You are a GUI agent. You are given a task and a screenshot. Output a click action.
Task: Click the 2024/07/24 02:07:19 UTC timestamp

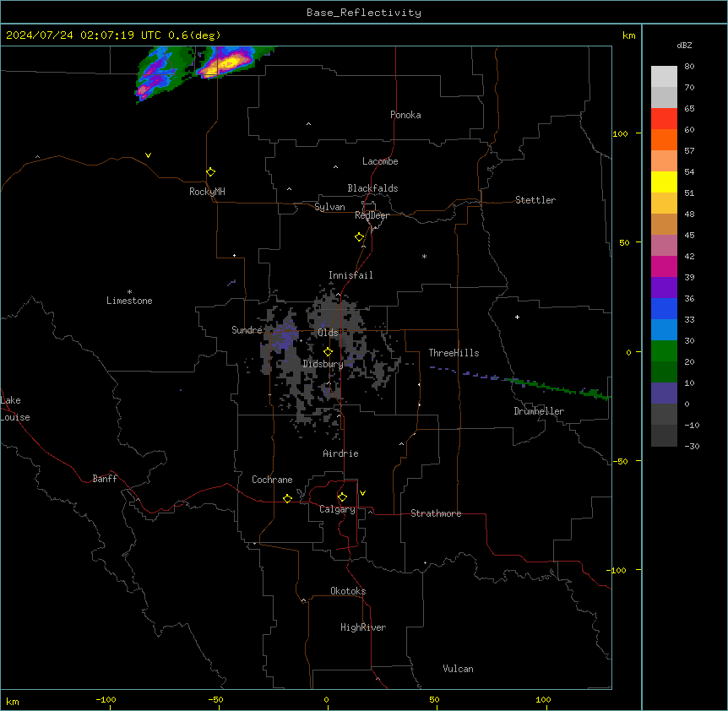click(x=83, y=35)
